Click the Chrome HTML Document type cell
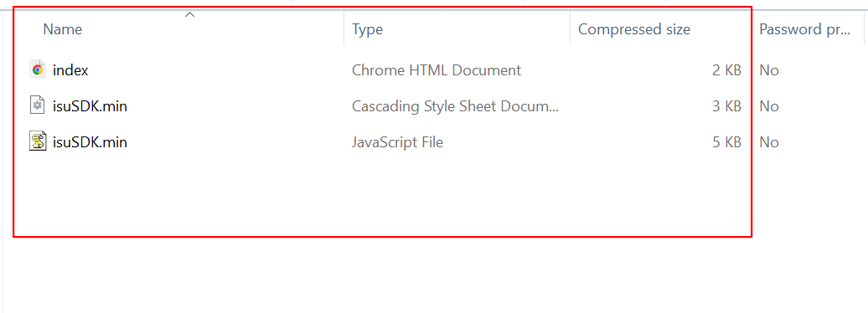The width and height of the screenshot is (868, 313). (437, 70)
